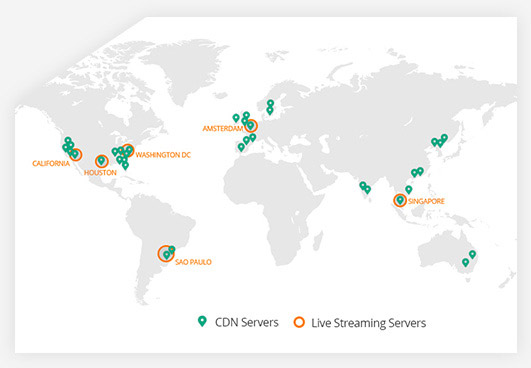Viewport: 531px width, 368px height.
Task: Click the SAO PAULO label
Action: (193, 262)
